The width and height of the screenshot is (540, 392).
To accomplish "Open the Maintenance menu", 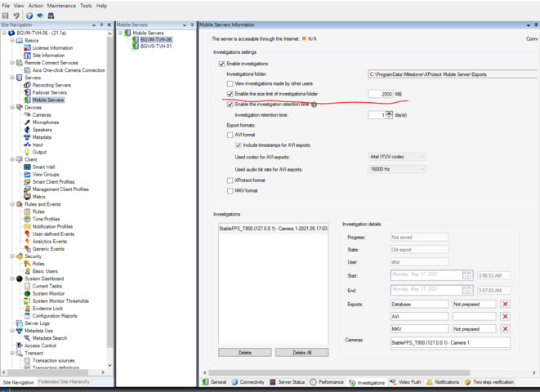I will tap(61, 6).
